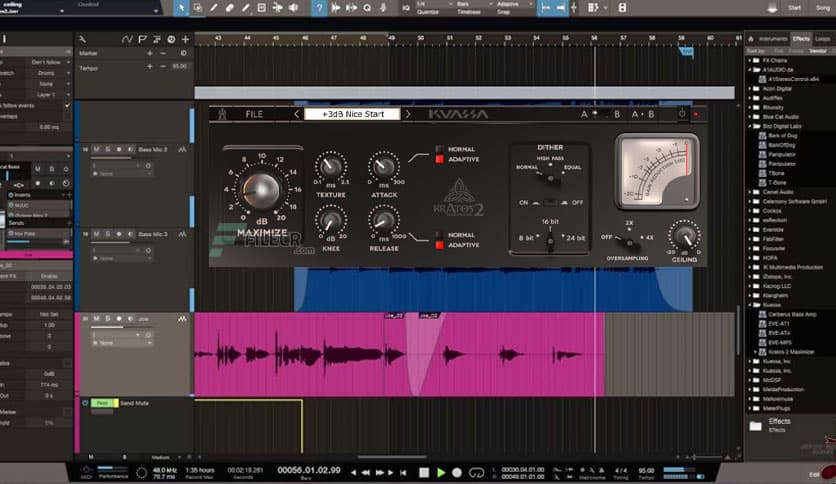Image resolution: width=836 pixels, height=484 pixels.
Task: Open the Kratos FILE menu
Action: click(x=254, y=114)
